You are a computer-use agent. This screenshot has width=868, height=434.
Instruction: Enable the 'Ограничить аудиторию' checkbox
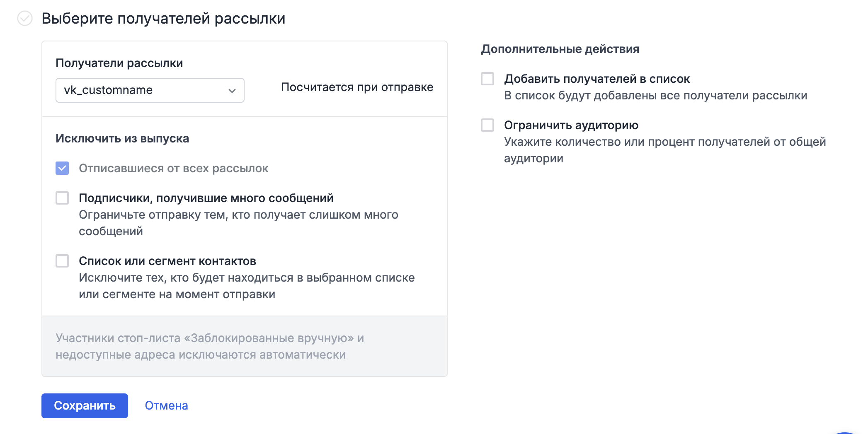tap(487, 125)
